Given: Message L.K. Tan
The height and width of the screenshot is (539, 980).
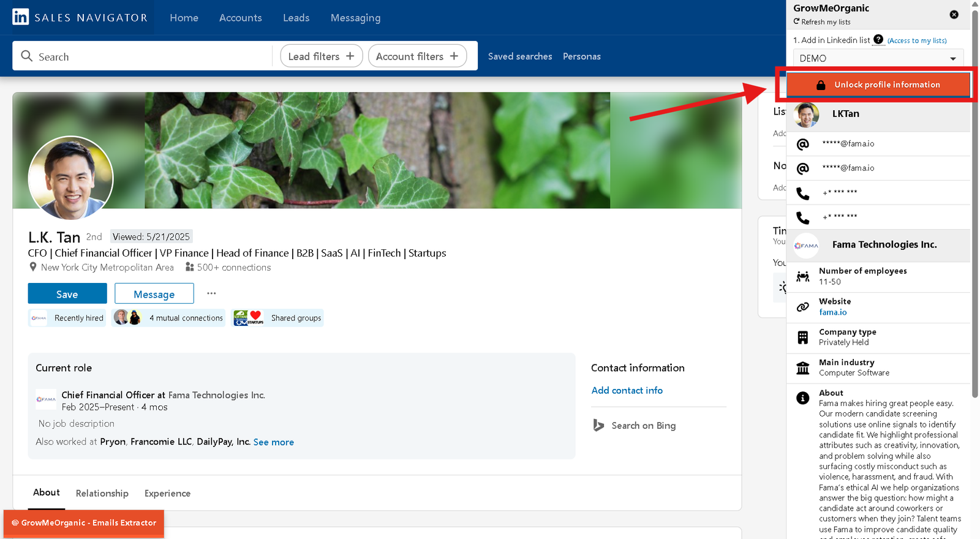Looking at the screenshot, I should click(154, 293).
